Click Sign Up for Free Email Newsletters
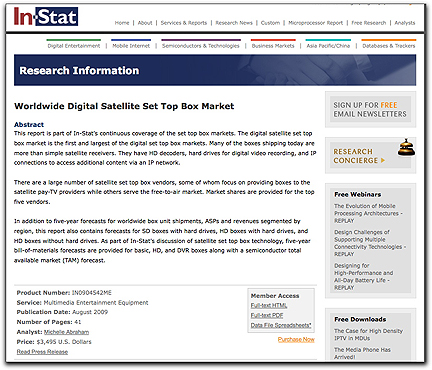The height and width of the screenshot is (370, 432). click(370, 109)
